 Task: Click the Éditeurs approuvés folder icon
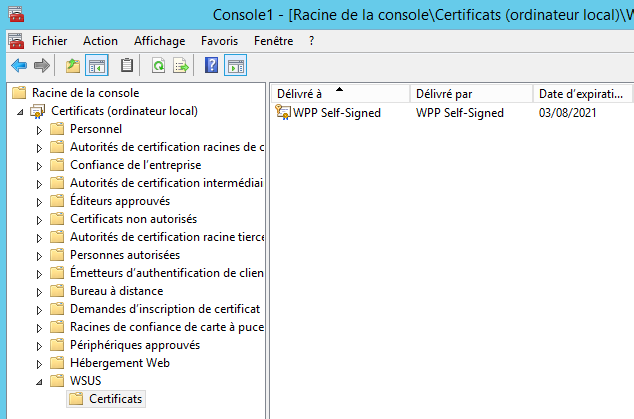click(x=57, y=201)
